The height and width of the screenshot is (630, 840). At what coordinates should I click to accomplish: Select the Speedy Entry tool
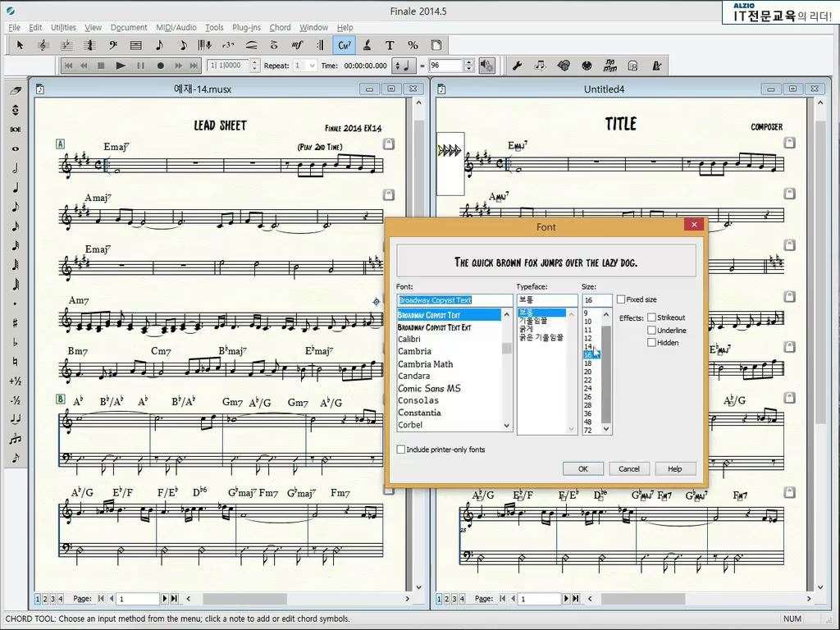click(x=182, y=46)
